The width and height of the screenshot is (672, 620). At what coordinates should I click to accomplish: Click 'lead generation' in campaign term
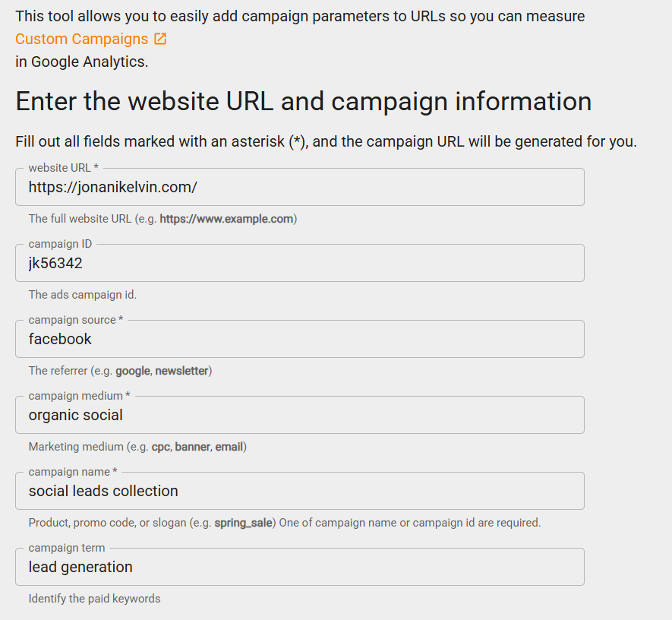80,566
